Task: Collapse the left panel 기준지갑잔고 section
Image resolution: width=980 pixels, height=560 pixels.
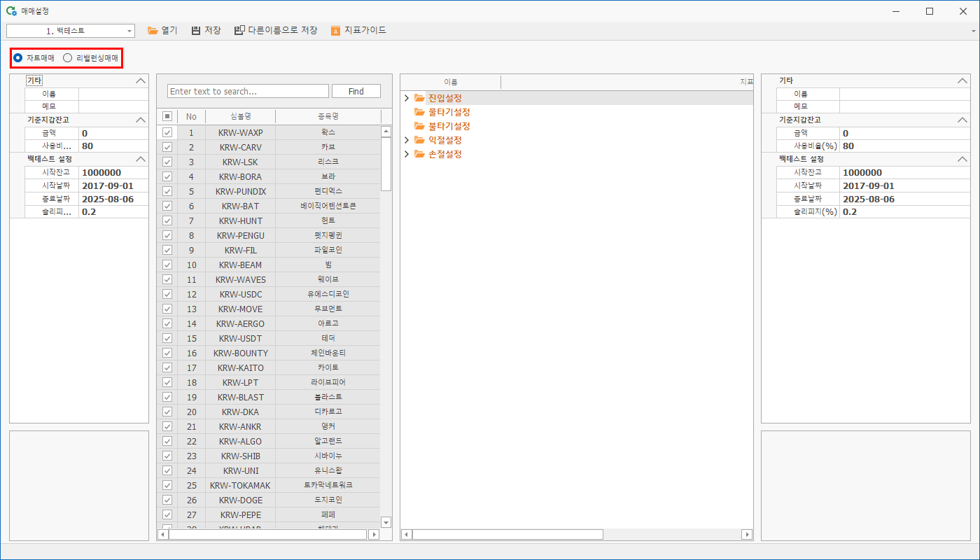Action: click(141, 120)
